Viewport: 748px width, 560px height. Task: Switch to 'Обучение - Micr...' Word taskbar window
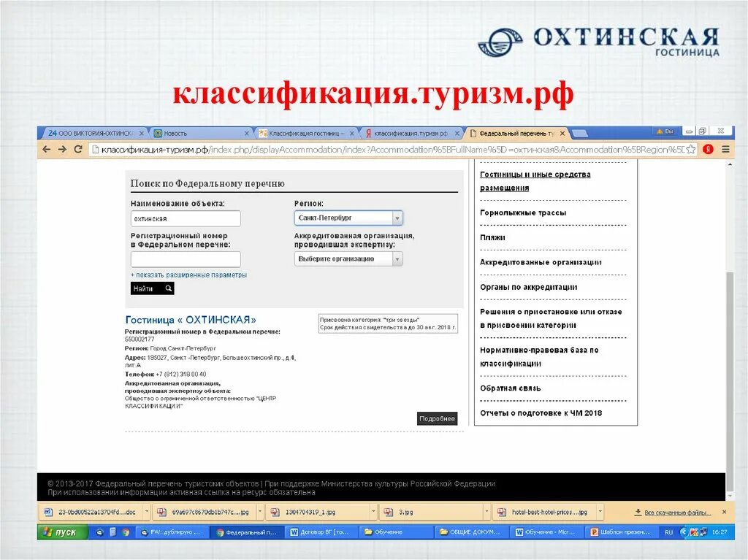click(x=546, y=532)
